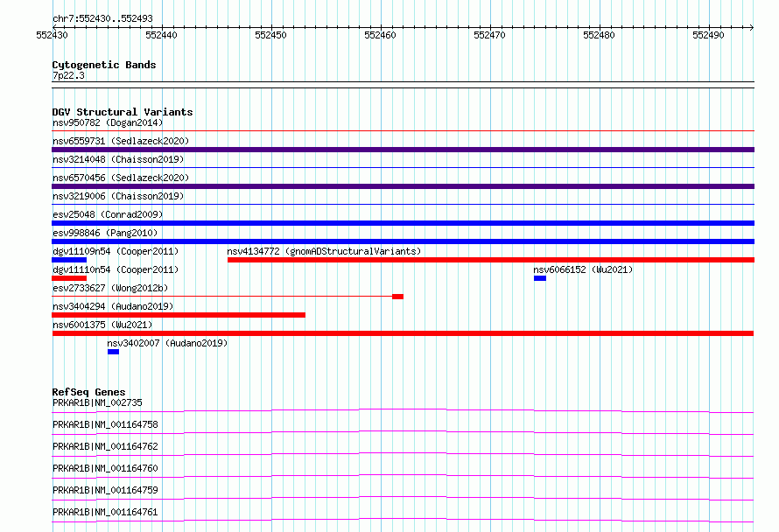Open transcript PRKAR1B|NM_001164759
This screenshot has height=532, width=779.
coord(105,490)
